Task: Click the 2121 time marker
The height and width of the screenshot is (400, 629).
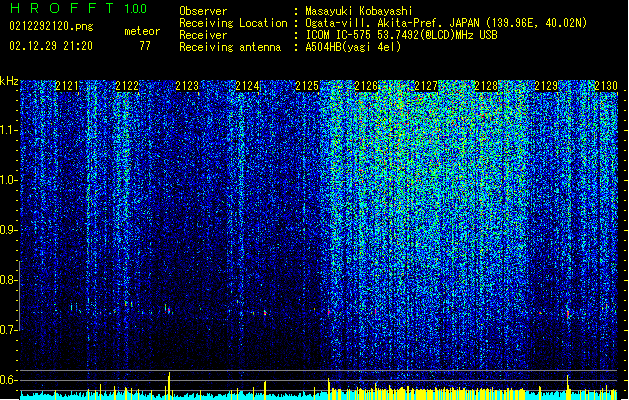Action: [67, 86]
